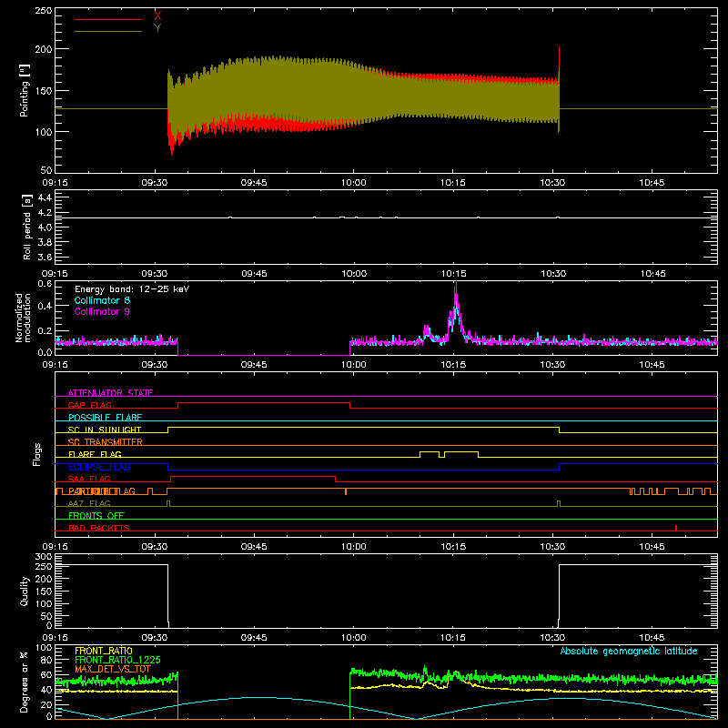Screen dimensions: 728x728
Task: Click the ATTENUATOR_STATE flag label
Action: 110,393
